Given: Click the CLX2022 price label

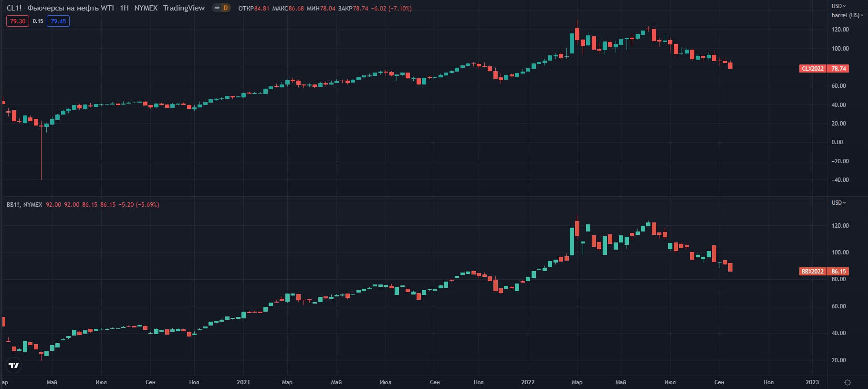Looking at the screenshot, I should click(x=813, y=68).
